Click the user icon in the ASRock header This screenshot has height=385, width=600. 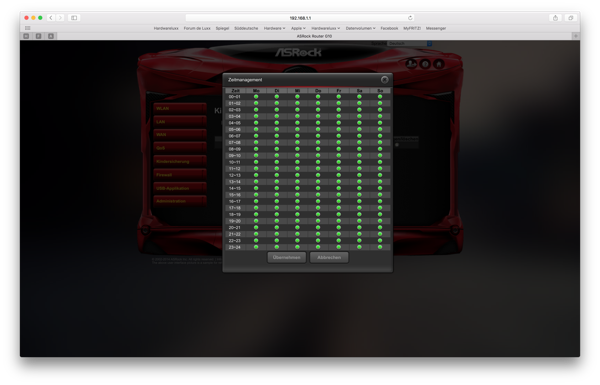411,64
